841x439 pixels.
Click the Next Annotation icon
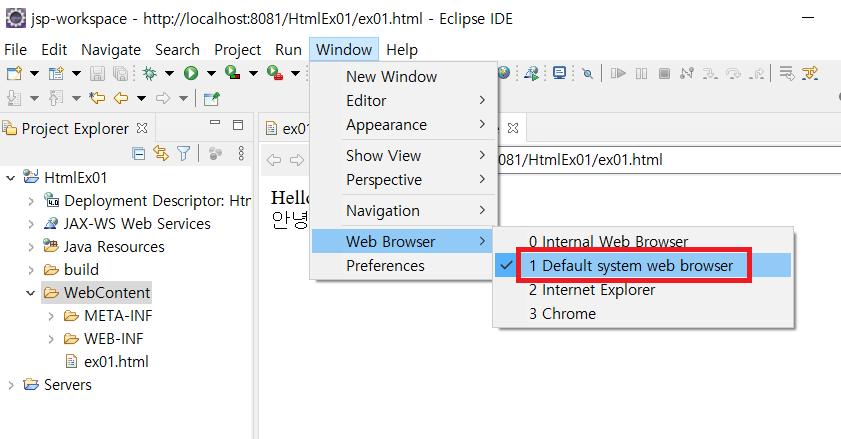14,98
